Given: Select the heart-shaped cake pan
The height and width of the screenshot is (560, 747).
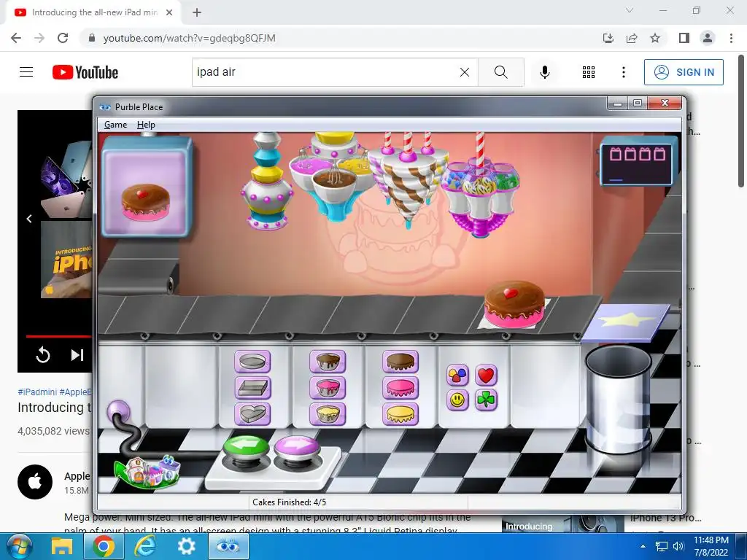Looking at the screenshot, I should pos(252,414).
